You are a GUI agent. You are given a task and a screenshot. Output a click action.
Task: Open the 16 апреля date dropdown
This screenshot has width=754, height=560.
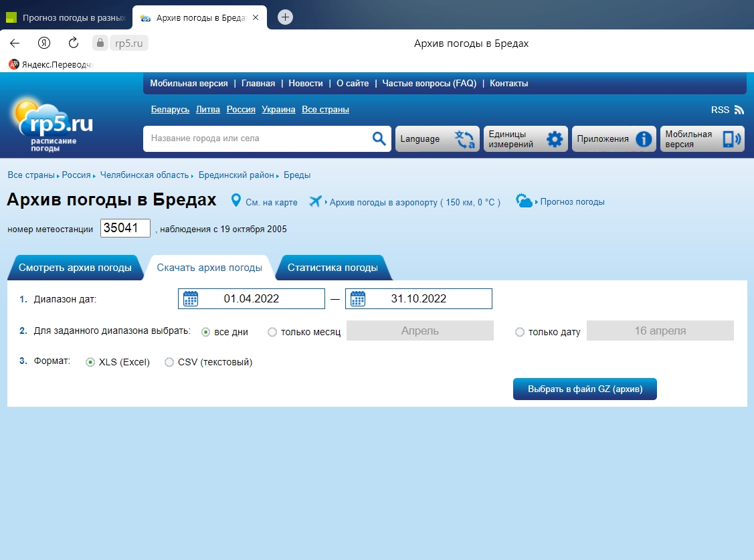click(660, 331)
